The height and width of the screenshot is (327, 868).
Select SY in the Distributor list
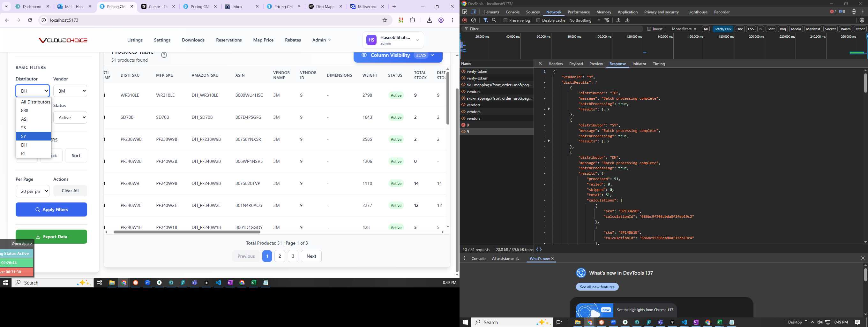tap(34, 136)
